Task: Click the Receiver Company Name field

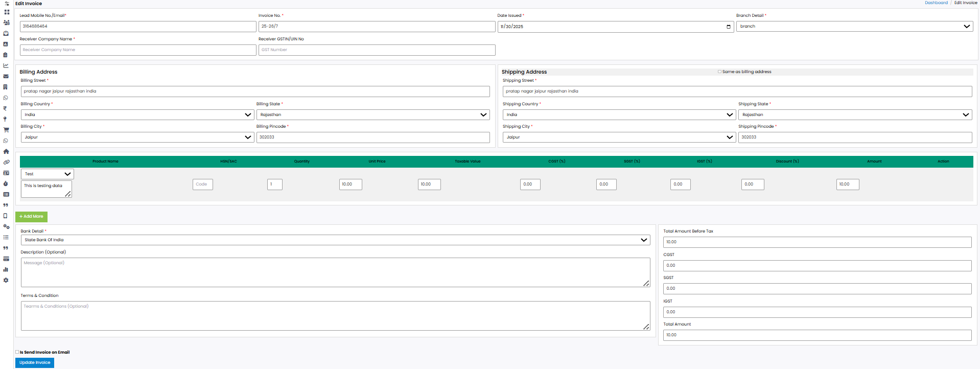Action: [138, 50]
